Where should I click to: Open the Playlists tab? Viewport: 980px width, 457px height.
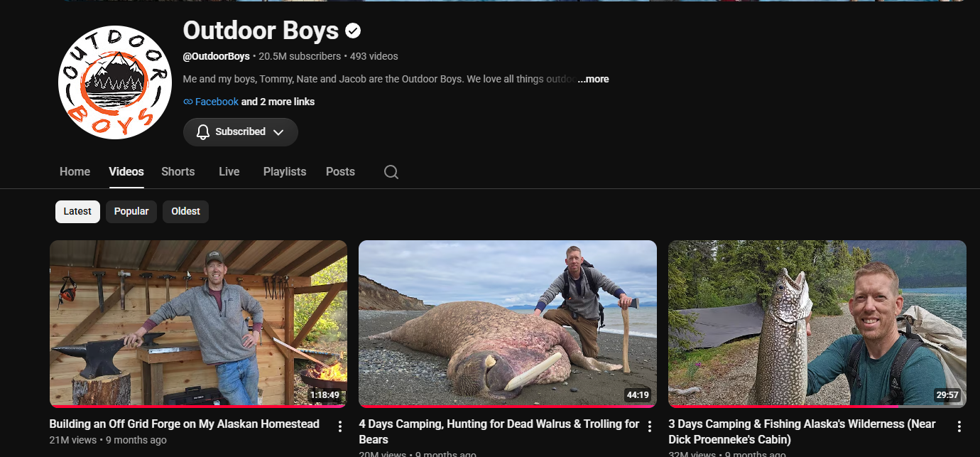[x=285, y=171]
